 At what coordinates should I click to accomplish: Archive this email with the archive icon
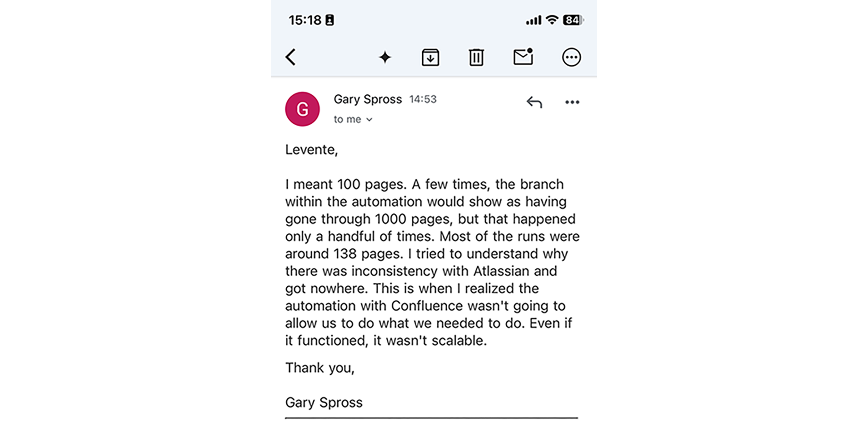(x=430, y=57)
